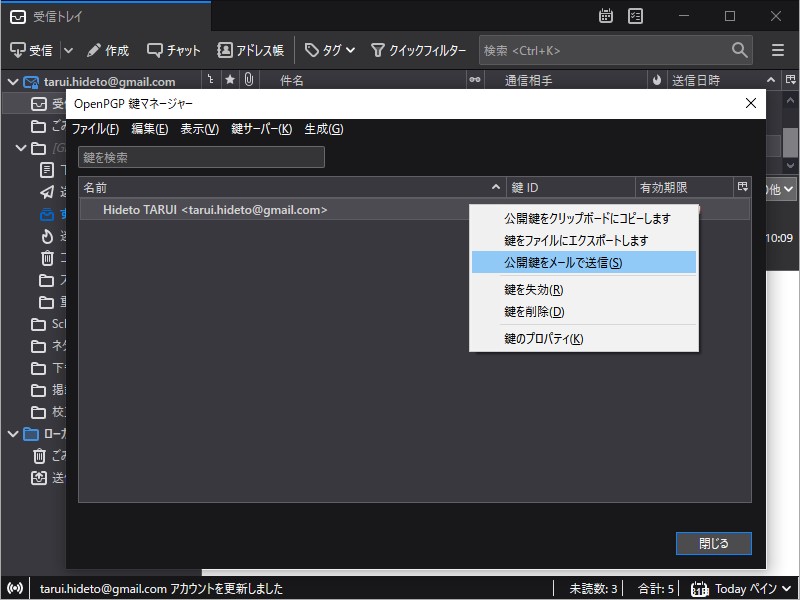The image size is (800, 600).
Task: Select the local folders trash icon
Action: coord(39,456)
